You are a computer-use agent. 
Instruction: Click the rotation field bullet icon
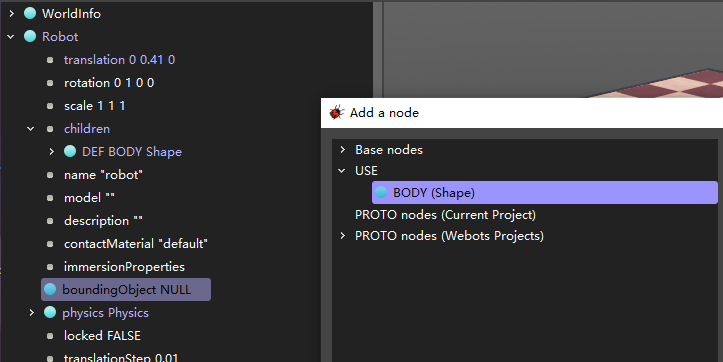tap(50, 83)
